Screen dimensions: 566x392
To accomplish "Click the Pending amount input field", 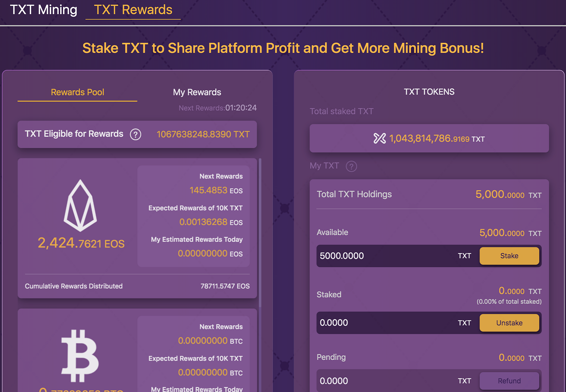I will (x=384, y=381).
